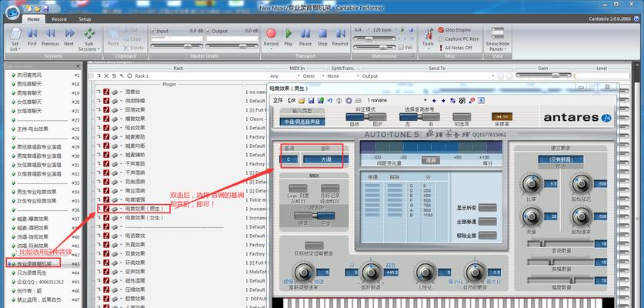Open the 大调 scale selector
The width and height of the screenshot is (644, 308).
tap(325, 159)
